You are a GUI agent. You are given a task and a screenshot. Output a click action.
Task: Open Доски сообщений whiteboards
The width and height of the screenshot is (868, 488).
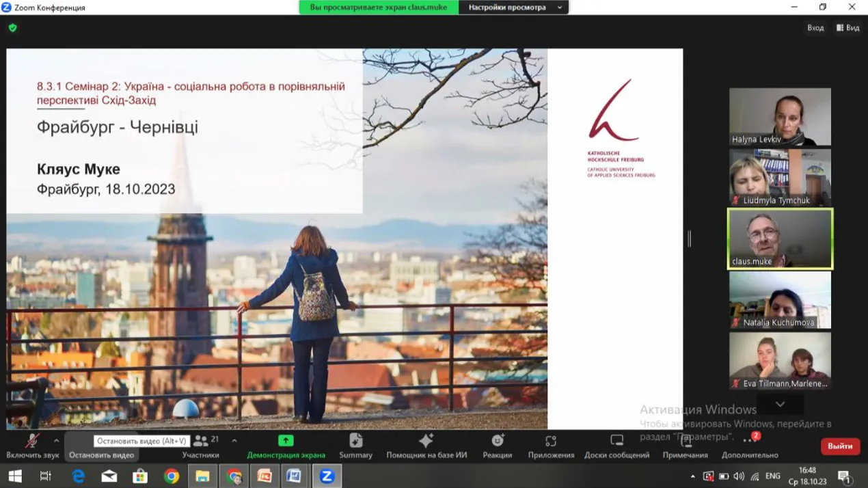616,446
